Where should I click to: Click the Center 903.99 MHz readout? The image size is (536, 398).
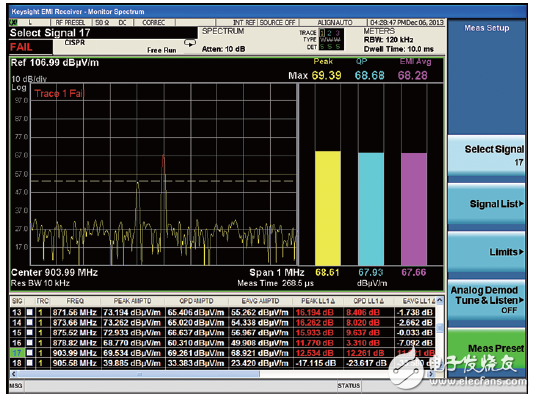(54, 273)
